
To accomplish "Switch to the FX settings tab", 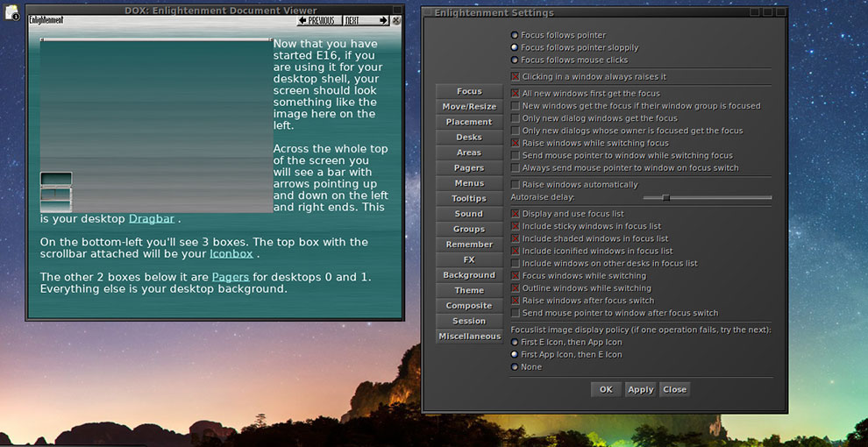I will pos(469,259).
